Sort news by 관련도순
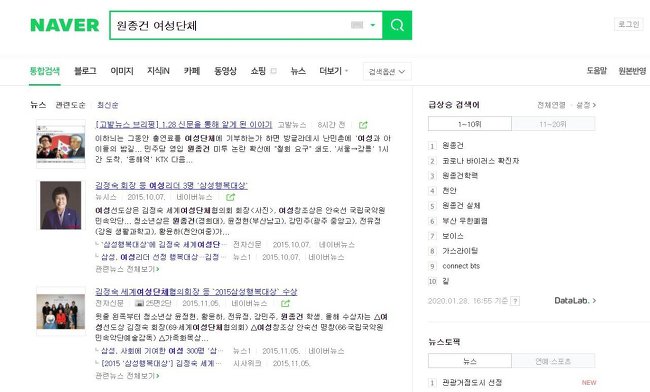The width and height of the screenshot is (650, 392). (70, 105)
